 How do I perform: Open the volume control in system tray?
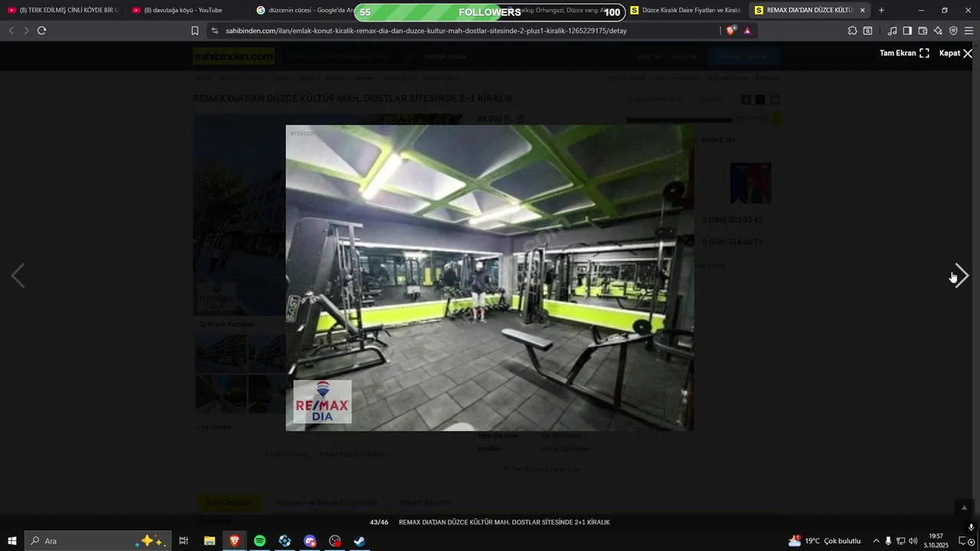[913, 541]
